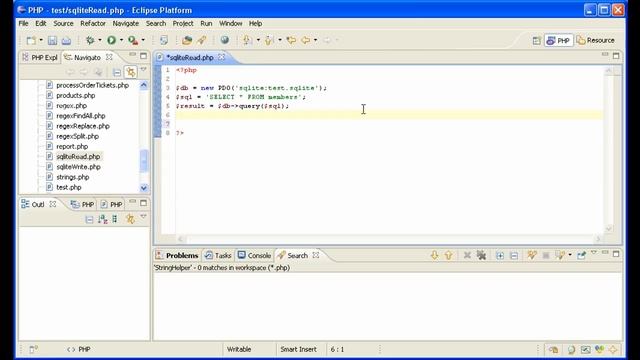Open Back history dropdown arrow
The width and height of the screenshot is (640, 360).
pos(316,40)
